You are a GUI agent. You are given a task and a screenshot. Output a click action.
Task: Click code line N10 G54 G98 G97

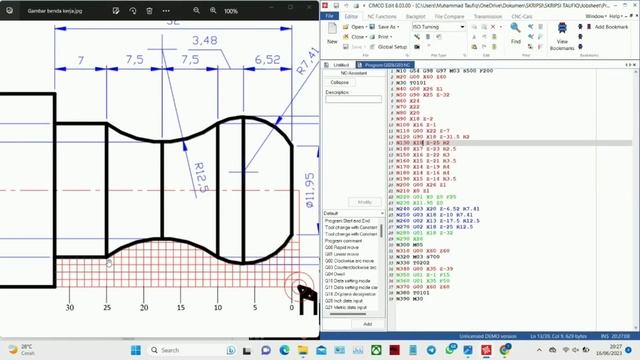click(x=444, y=71)
